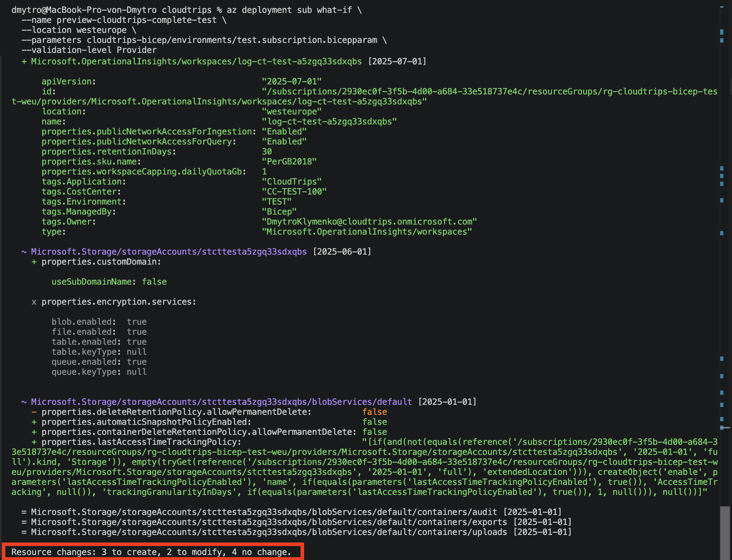
Task: Click 'table.enabled: true' line
Action: click(99, 342)
